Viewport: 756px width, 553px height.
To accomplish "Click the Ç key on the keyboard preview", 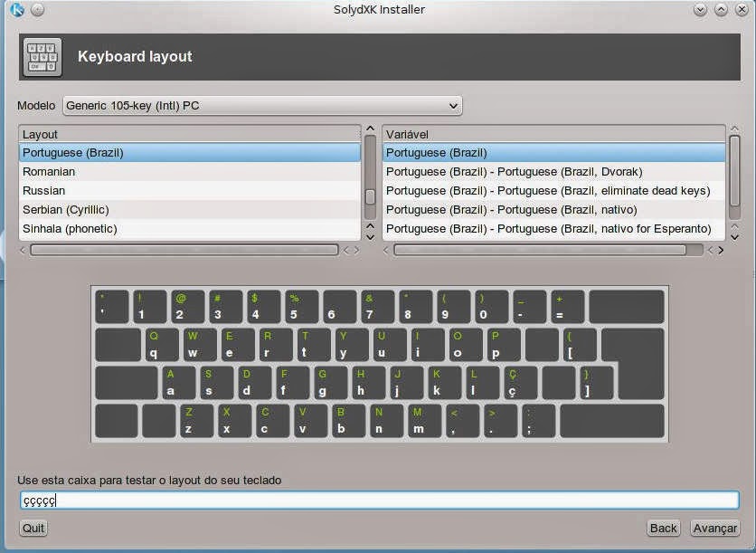I will click(521, 383).
